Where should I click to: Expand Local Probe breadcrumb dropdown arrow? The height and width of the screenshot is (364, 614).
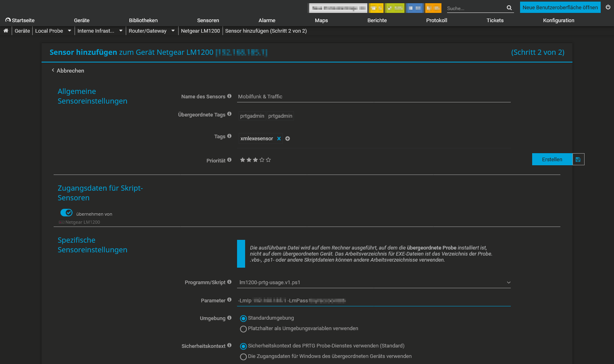click(69, 31)
